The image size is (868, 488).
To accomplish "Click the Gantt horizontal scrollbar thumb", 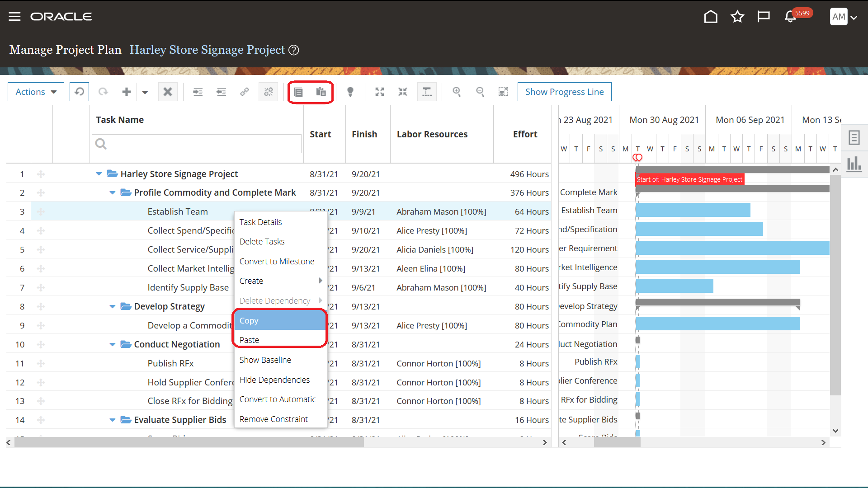I will tap(617, 443).
